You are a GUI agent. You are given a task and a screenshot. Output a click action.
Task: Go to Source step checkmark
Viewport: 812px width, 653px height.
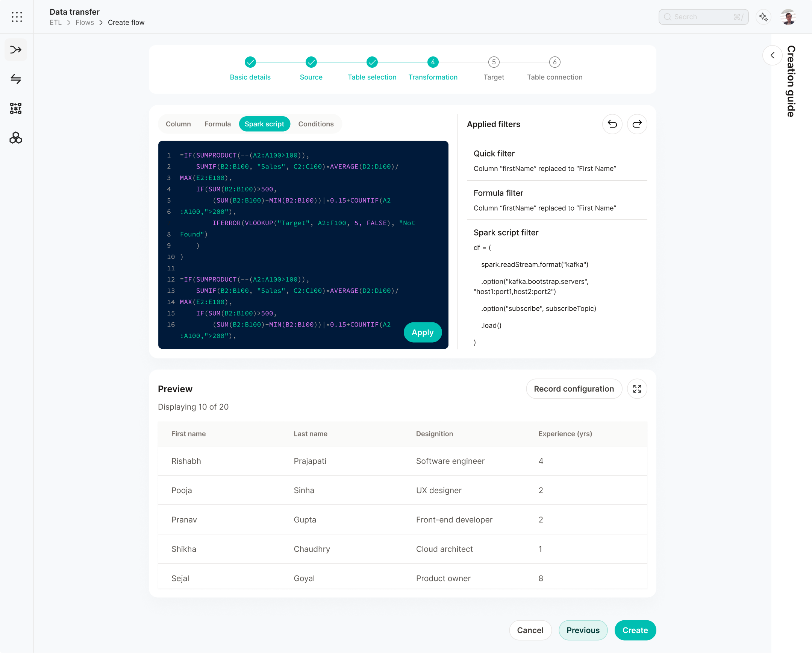(311, 62)
